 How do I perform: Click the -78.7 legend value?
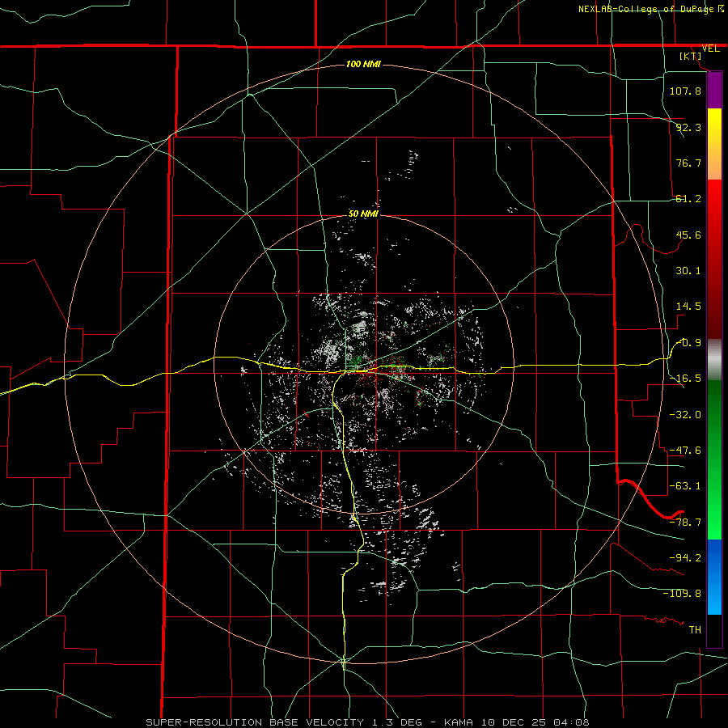(685, 523)
